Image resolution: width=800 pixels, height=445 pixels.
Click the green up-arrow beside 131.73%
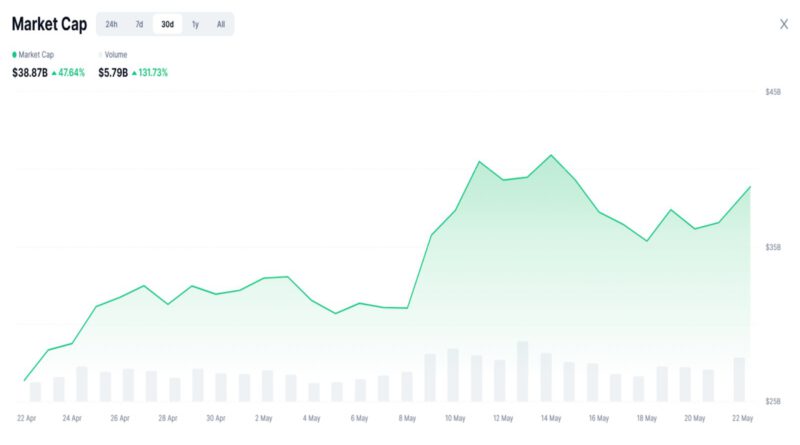pos(135,73)
